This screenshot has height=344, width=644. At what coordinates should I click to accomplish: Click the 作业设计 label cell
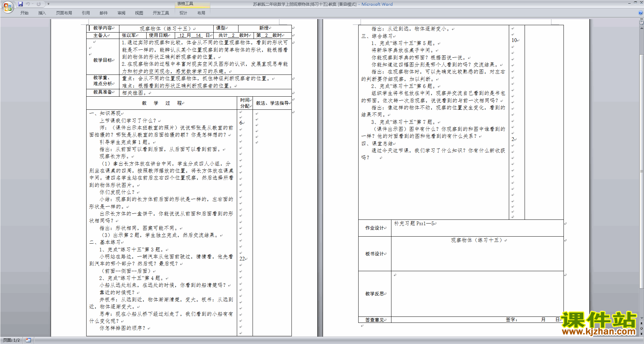click(375, 228)
